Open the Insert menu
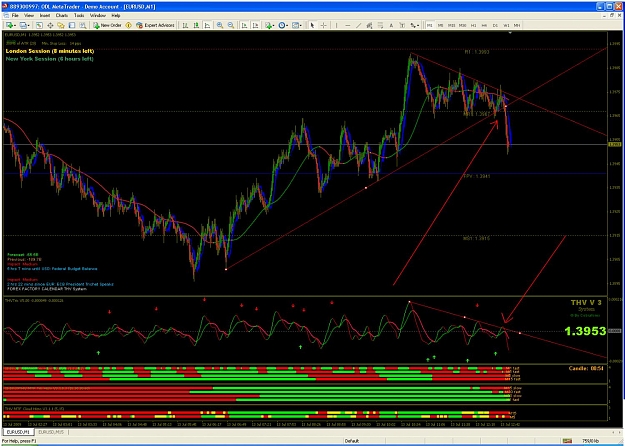The height and width of the screenshot is (446, 625). (x=45, y=15)
